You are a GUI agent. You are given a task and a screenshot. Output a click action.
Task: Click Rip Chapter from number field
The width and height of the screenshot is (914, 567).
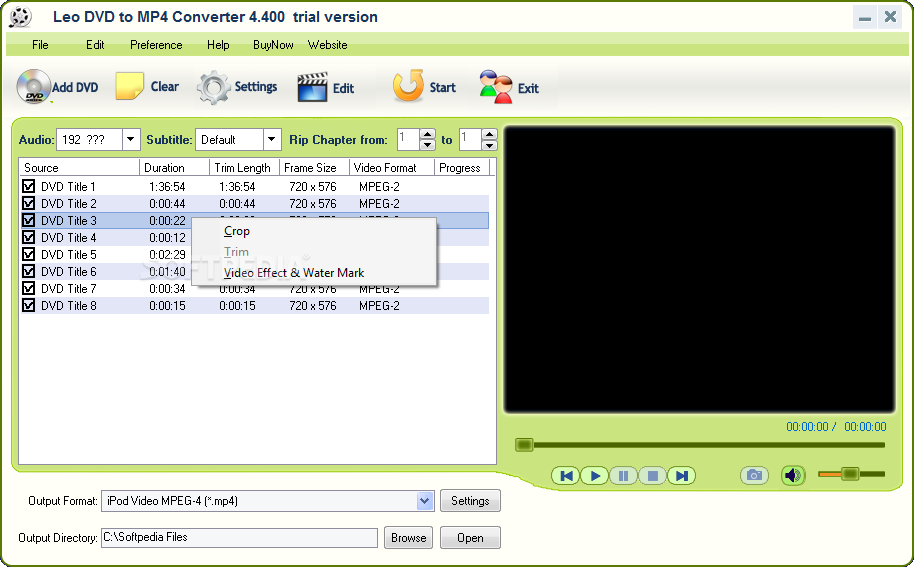coord(409,139)
